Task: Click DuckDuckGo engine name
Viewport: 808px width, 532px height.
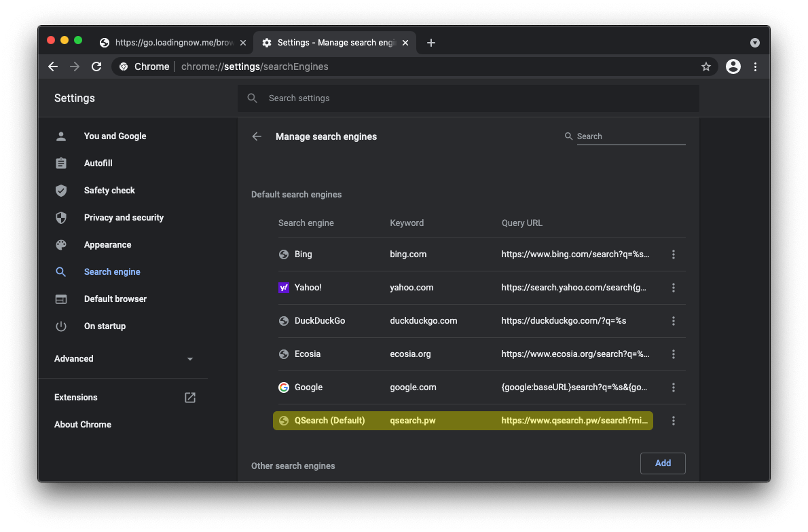Action: [320, 321]
